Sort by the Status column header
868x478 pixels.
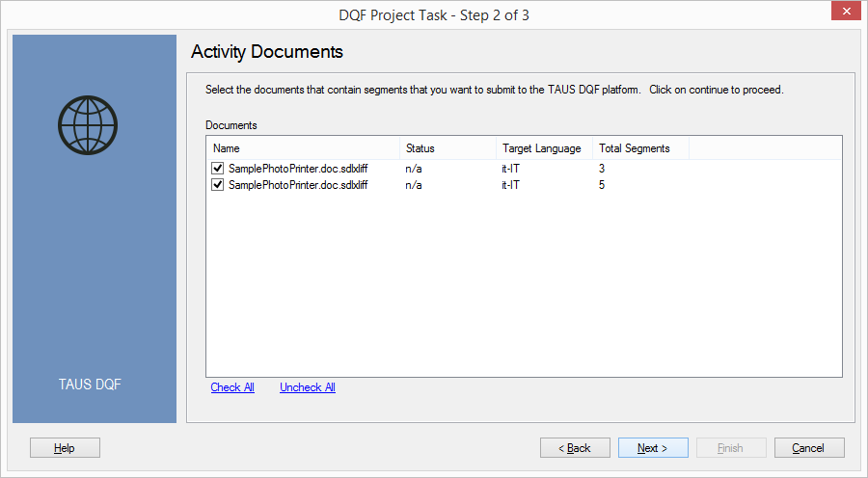[448, 148]
